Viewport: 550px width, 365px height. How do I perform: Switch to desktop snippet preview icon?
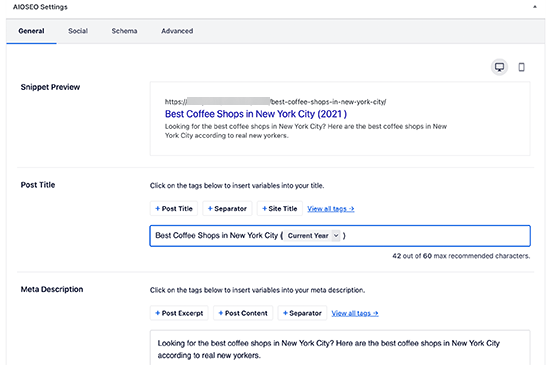[499, 67]
